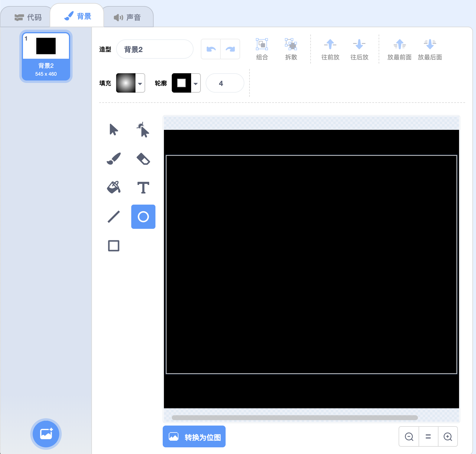Viewport: 476px width, 454px height.
Task: Select the 背景2 backdrop thumbnail
Action: pyautogui.click(x=46, y=56)
